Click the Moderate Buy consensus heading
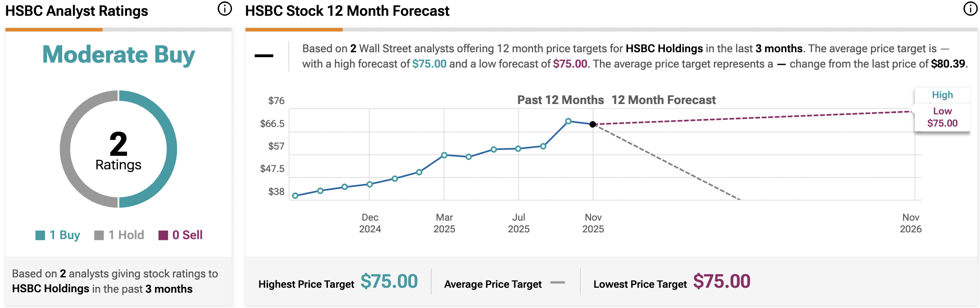The image size is (980, 308). click(x=118, y=54)
